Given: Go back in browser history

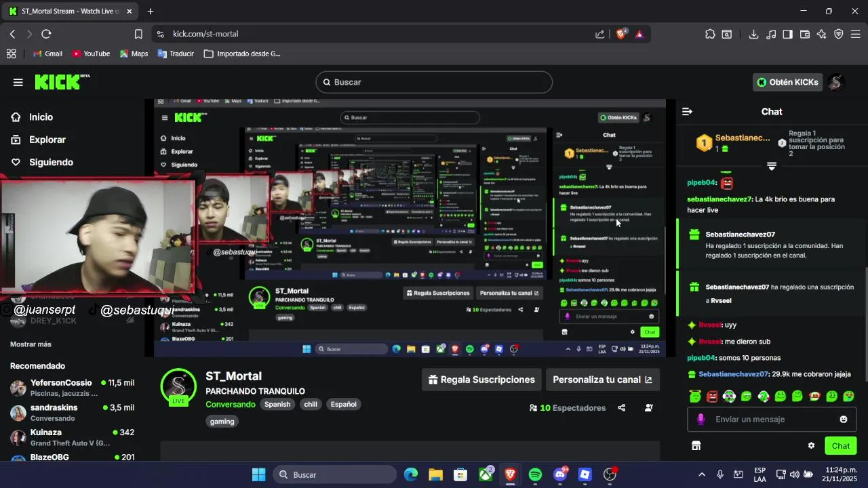Looking at the screenshot, I should [12, 34].
